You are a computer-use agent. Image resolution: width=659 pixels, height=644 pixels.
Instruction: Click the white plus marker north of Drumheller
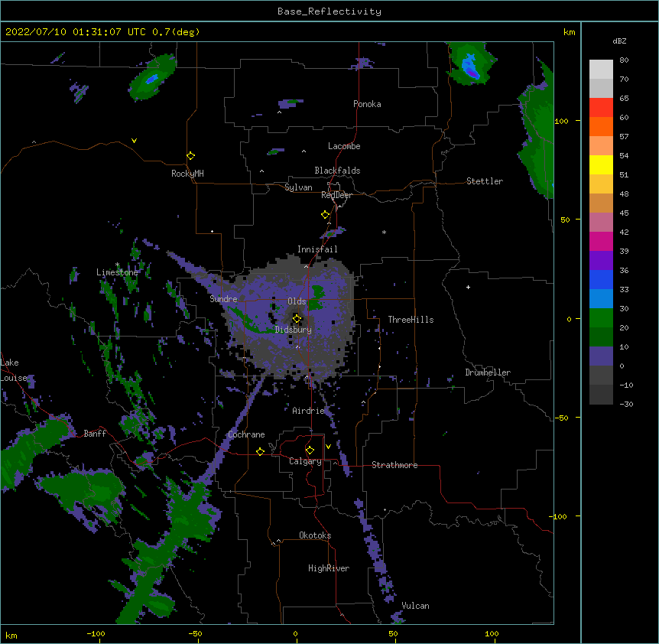[x=468, y=287]
